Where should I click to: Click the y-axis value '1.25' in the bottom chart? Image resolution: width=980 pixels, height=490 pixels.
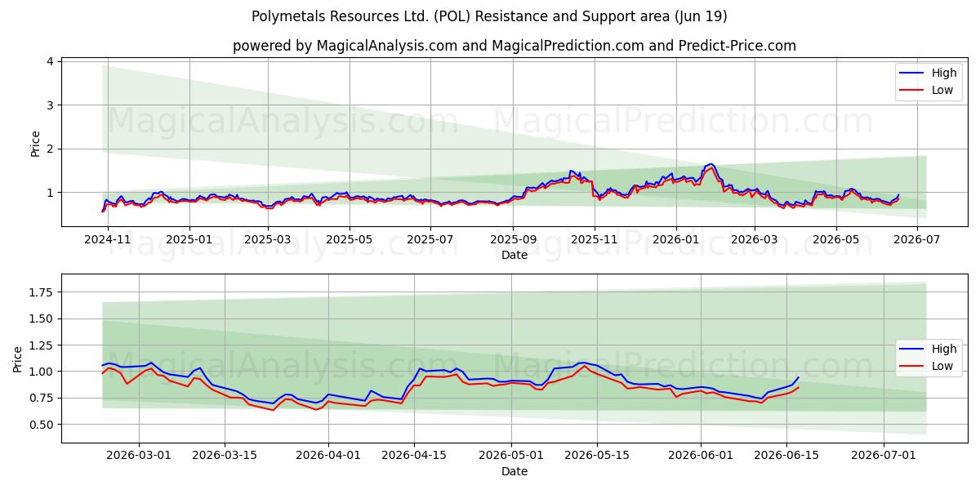41,345
